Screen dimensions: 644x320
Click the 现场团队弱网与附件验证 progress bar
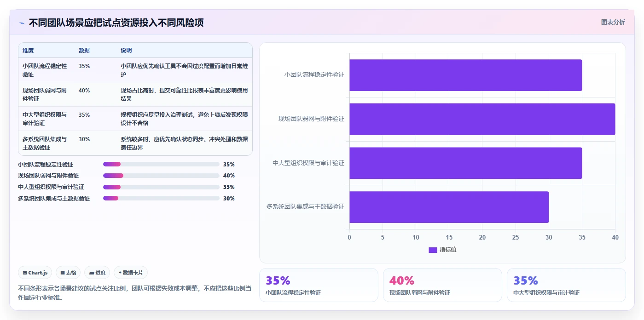161,176
